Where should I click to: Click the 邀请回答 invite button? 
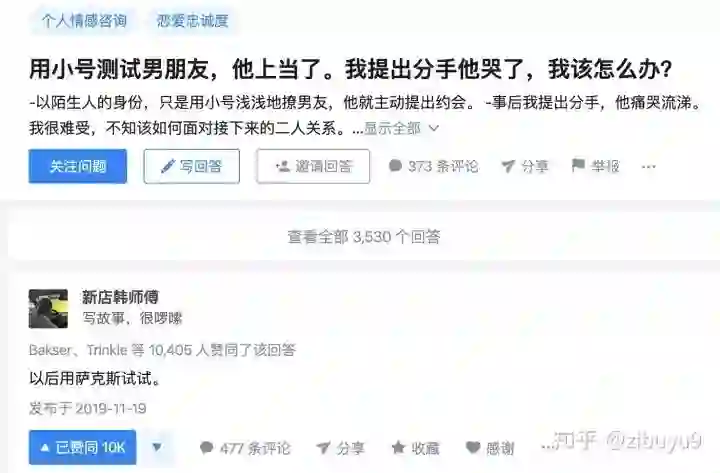313,166
